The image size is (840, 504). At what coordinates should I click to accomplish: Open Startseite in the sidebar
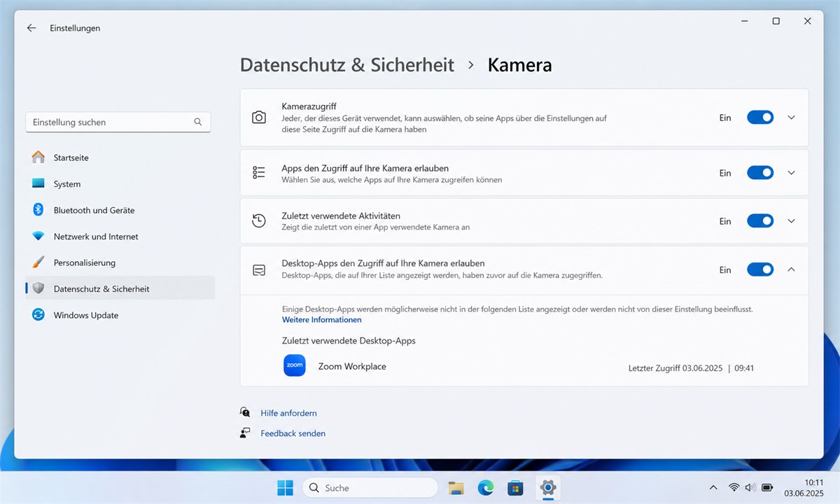tap(120, 157)
